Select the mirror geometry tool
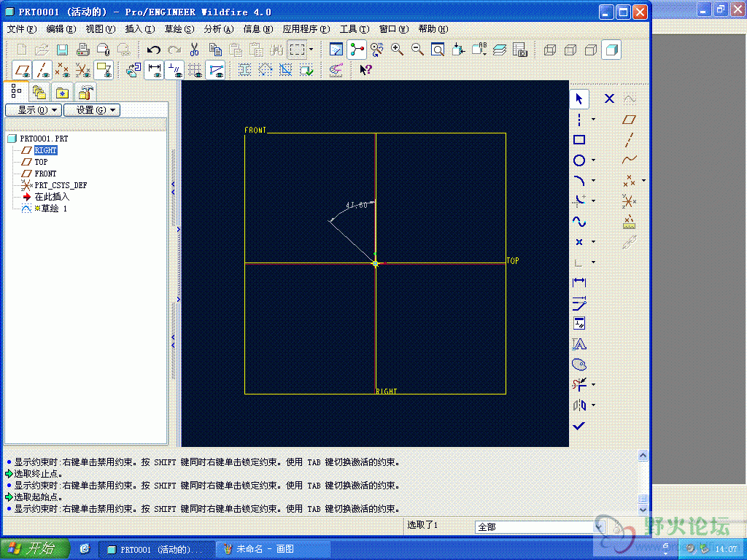747x560 pixels. (579, 405)
